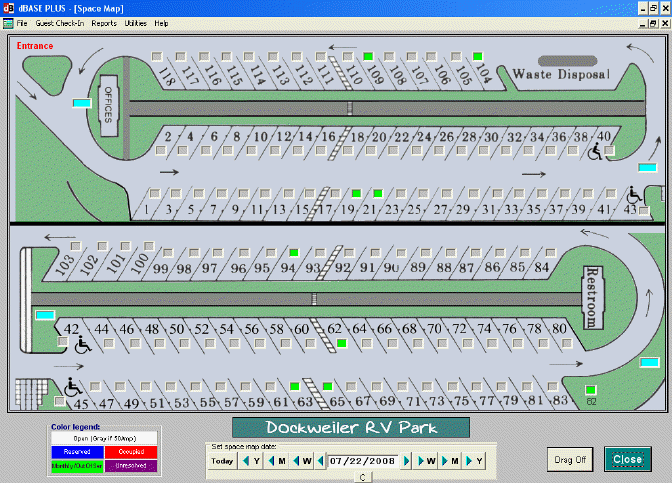Click the cyan marker near the Offices

click(x=82, y=103)
